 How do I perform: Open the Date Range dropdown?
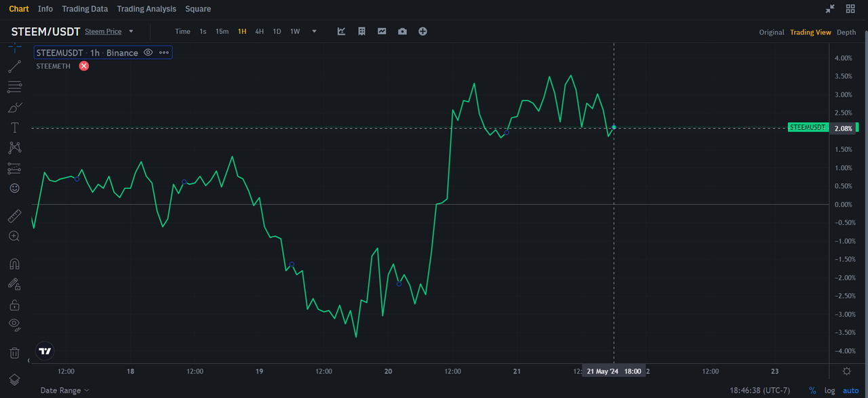(x=65, y=390)
